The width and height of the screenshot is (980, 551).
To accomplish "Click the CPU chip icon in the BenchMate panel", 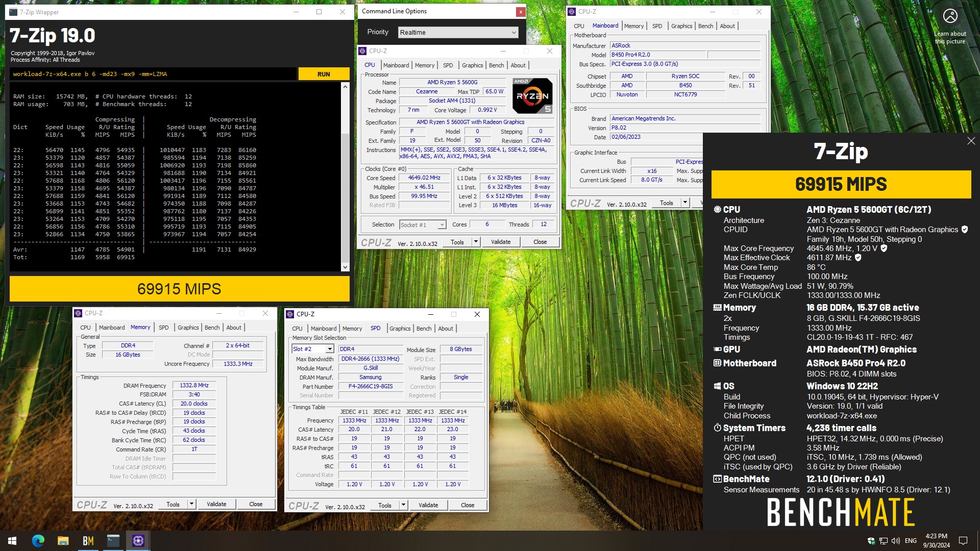I will click(718, 209).
